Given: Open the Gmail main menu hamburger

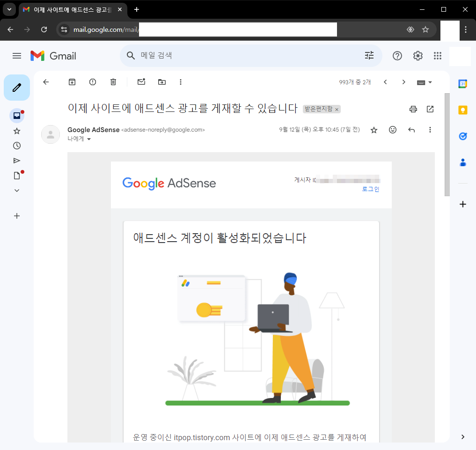Looking at the screenshot, I should [x=17, y=56].
